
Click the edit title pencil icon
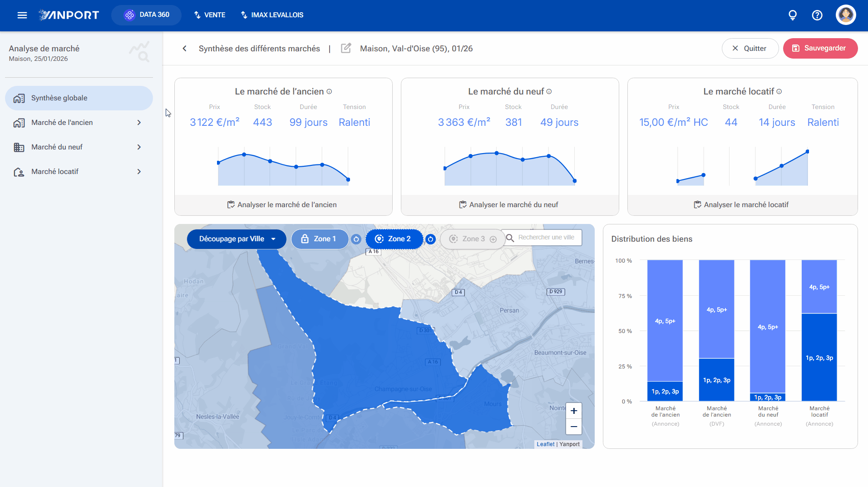(346, 48)
